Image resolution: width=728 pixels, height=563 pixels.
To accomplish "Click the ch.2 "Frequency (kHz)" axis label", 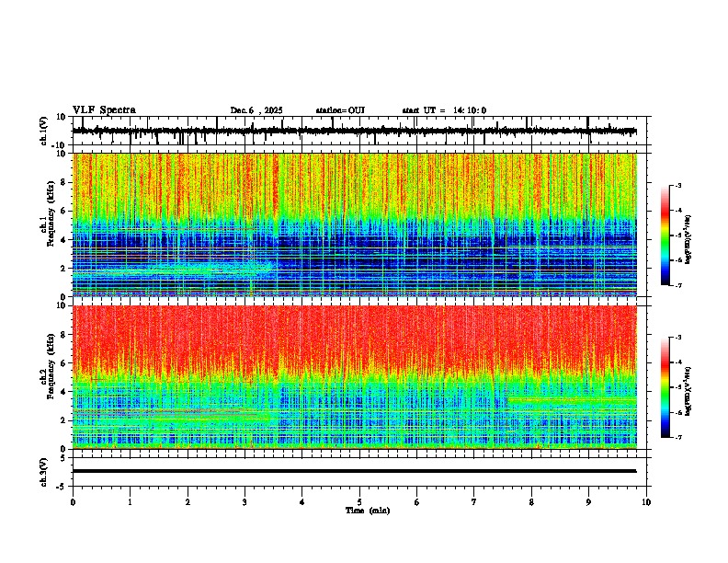I will point(51,365).
